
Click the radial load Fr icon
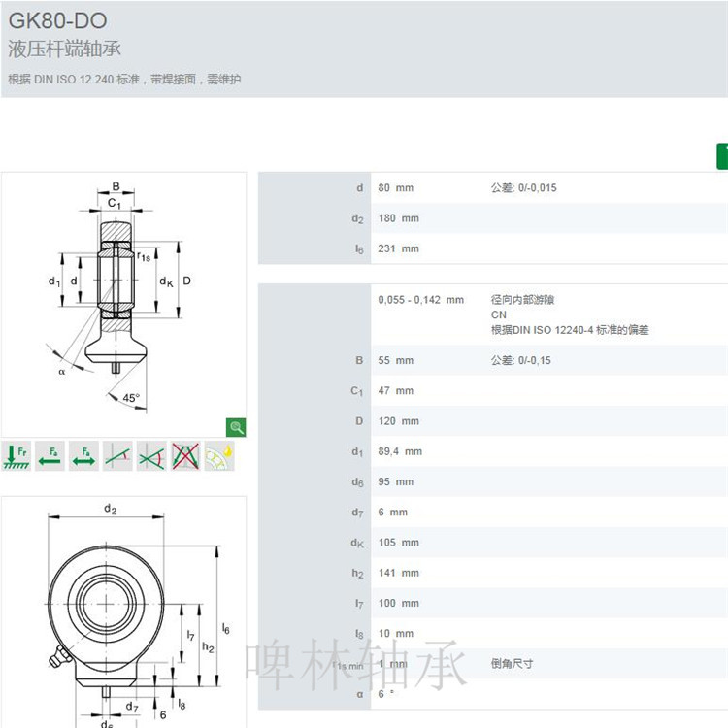[17, 456]
